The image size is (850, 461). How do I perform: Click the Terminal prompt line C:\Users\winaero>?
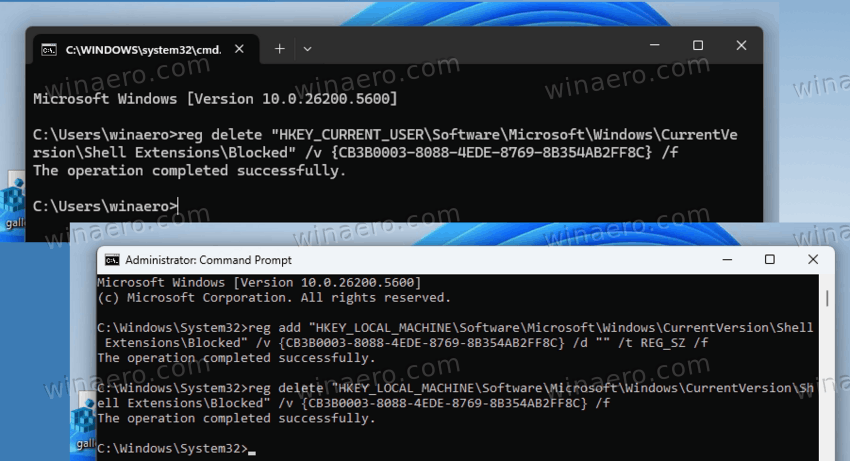click(105, 206)
